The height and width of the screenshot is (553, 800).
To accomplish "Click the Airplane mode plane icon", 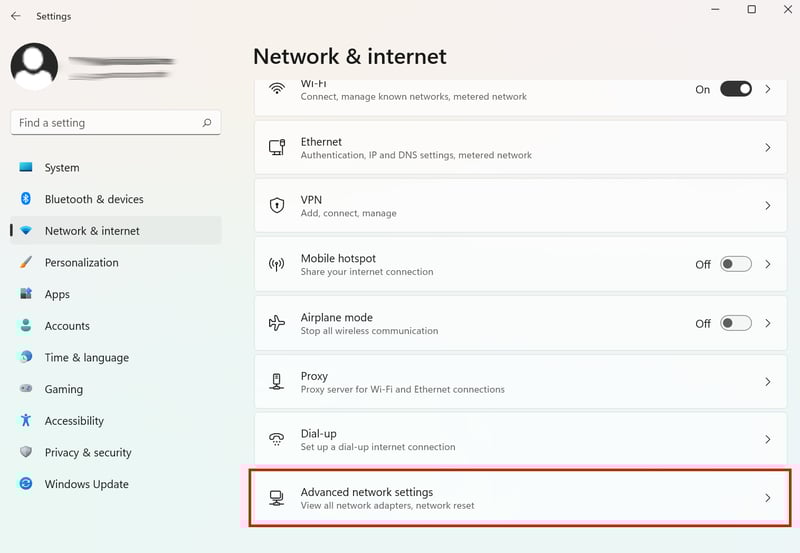I will (277, 323).
